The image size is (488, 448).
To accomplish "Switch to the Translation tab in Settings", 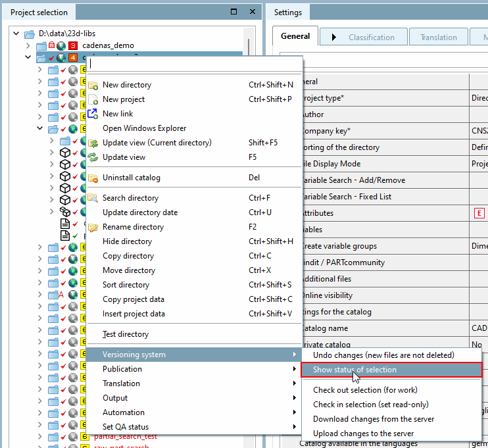I will click(439, 37).
